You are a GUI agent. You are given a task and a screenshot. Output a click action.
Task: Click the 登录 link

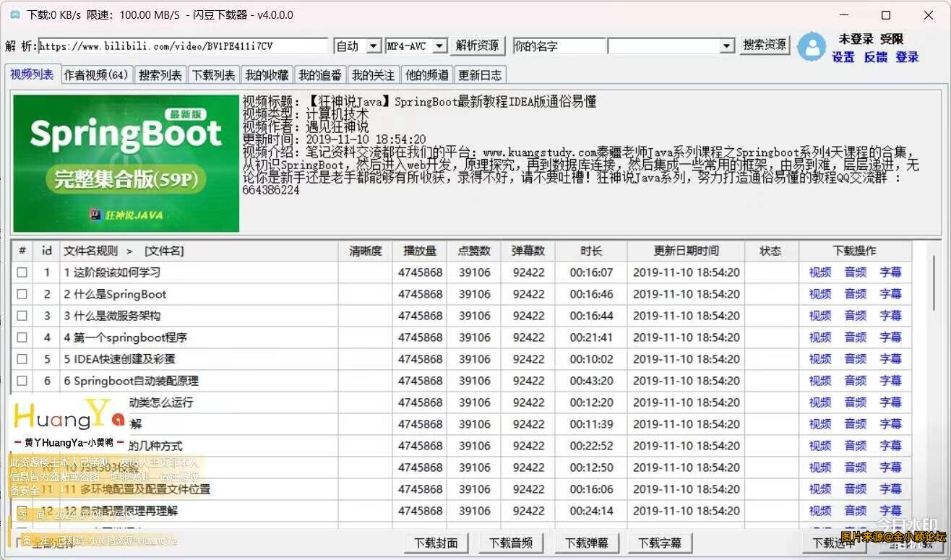point(908,57)
